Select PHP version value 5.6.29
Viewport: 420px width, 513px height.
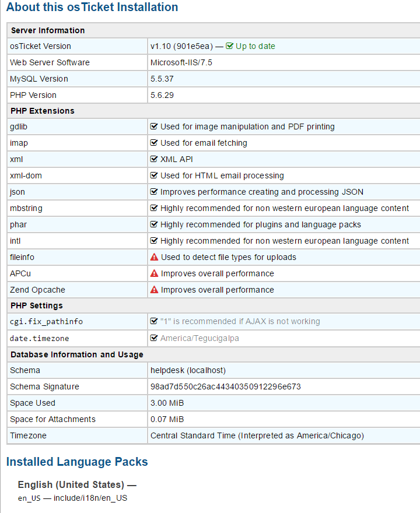(162, 95)
